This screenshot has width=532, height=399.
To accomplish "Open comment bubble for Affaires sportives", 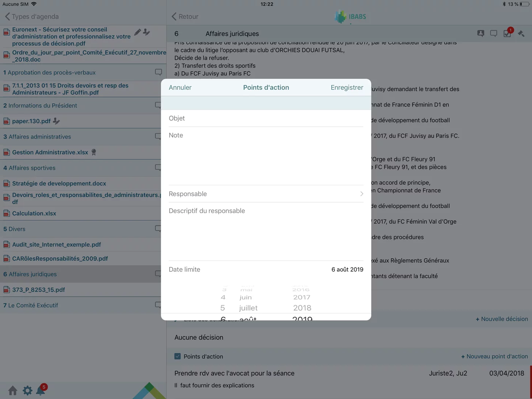I will (x=158, y=168).
